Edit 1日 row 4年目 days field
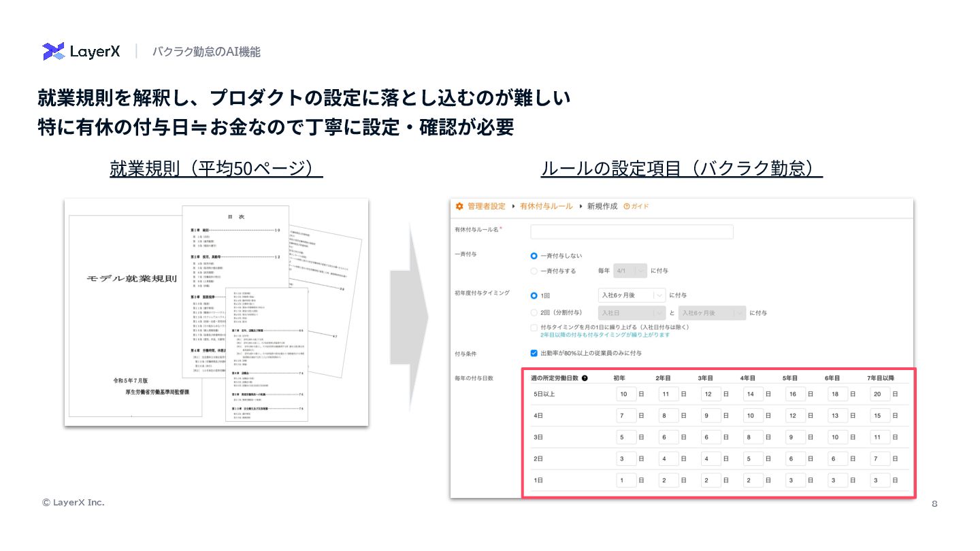The height and width of the screenshot is (551, 980). [x=753, y=480]
